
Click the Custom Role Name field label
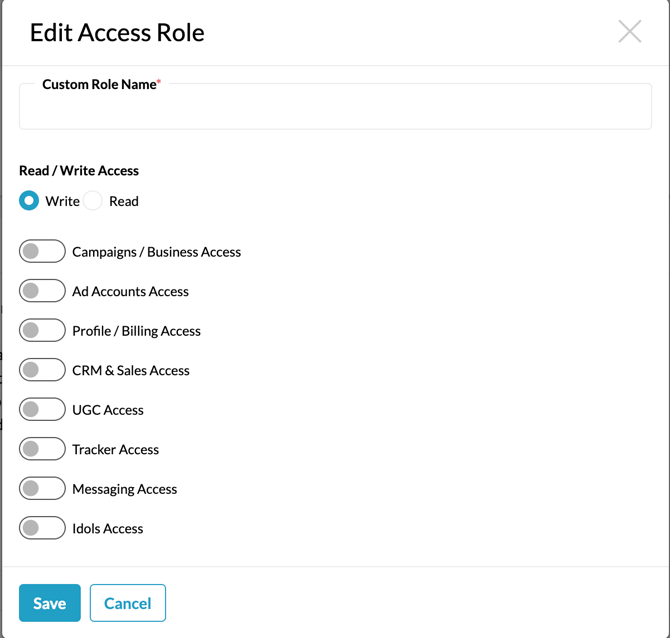100,85
